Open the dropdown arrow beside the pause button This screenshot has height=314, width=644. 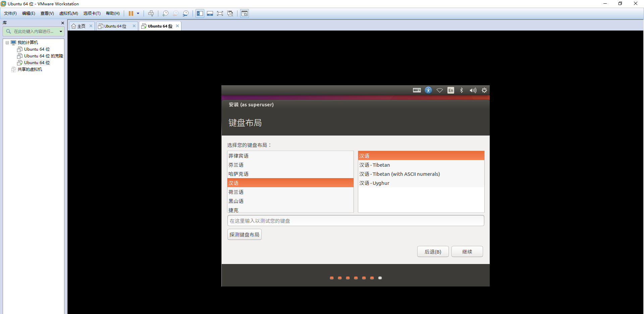(x=138, y=13)
